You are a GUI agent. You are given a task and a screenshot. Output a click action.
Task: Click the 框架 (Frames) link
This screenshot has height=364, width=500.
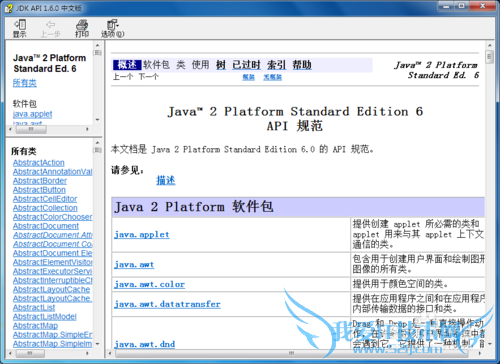coord(248,77)
